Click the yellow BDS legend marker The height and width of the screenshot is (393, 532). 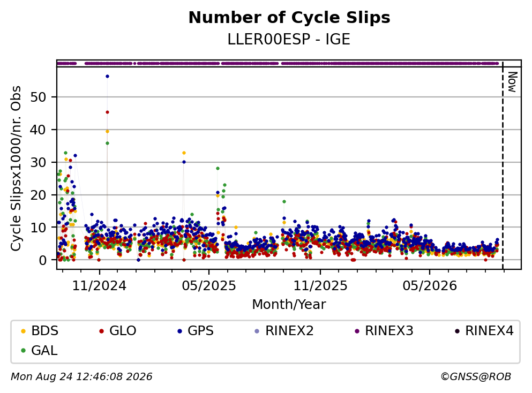click(23, 331)
